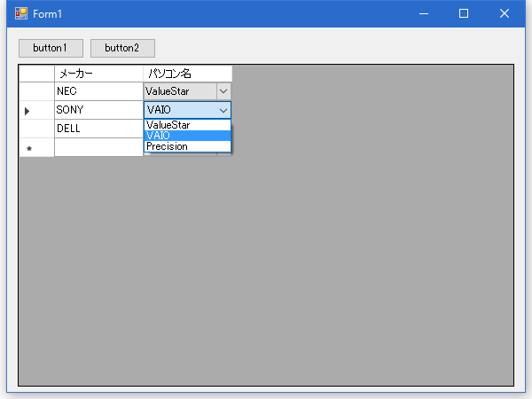Collapse the VAIO combo box in SONY row
The width and height of the screenshot is (532, 399).
tap(223, 110)
